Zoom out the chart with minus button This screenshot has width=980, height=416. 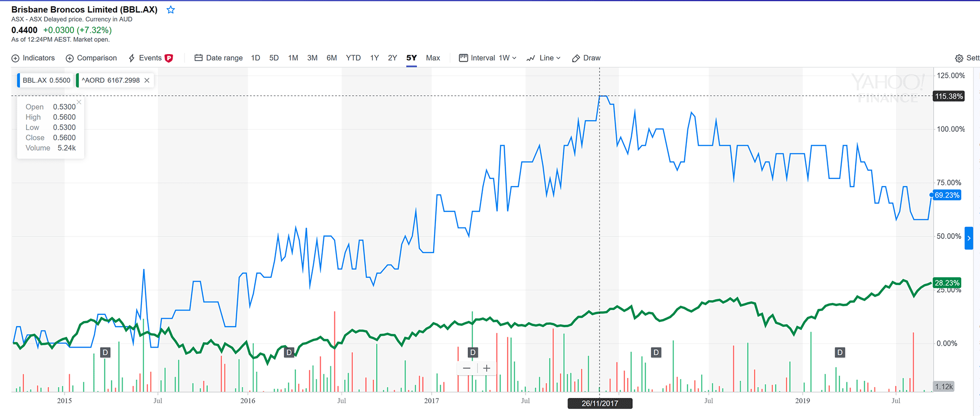pos(467,368)
